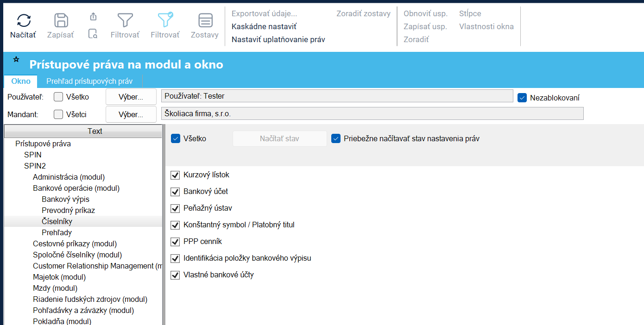Image resolution: width=644 pixels, height=325 pixels.
Task: Expand the SPIN2 tree node
Action: (35, 166)
